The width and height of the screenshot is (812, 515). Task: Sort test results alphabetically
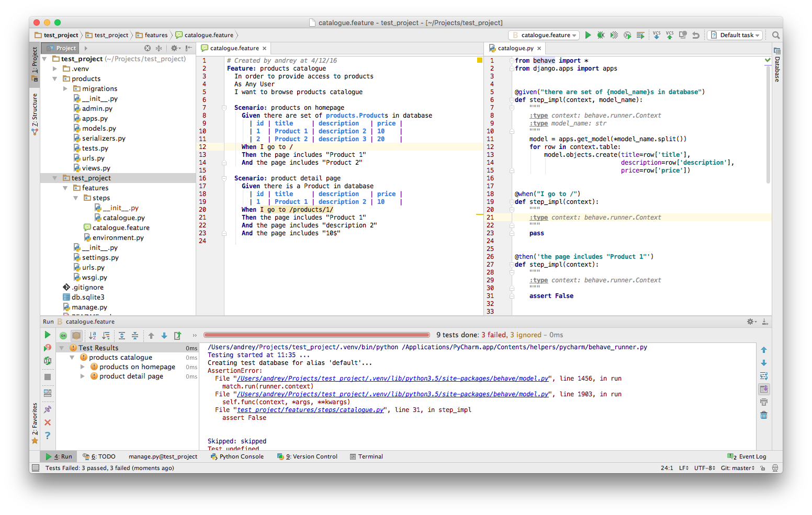(93, 336)
